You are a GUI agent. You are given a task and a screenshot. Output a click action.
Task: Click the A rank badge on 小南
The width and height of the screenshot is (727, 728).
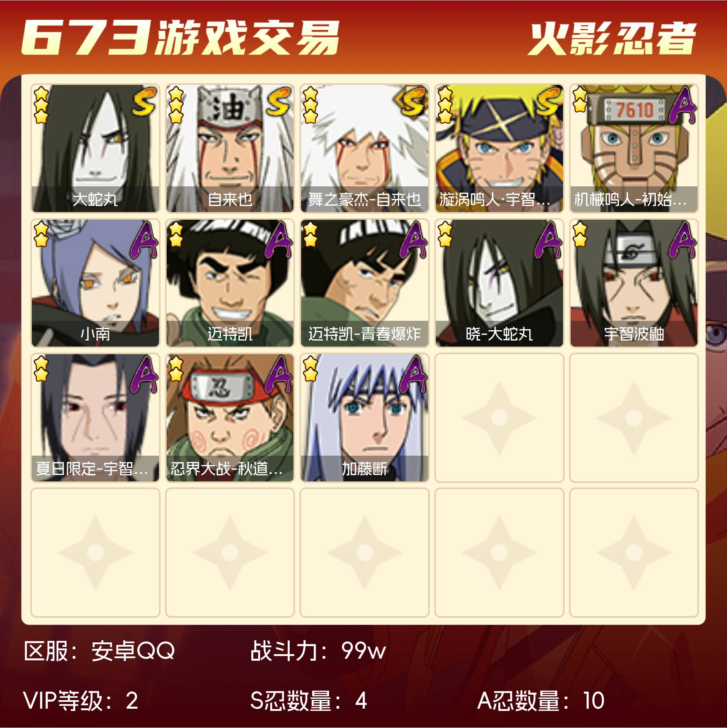[x=144, y=240]
